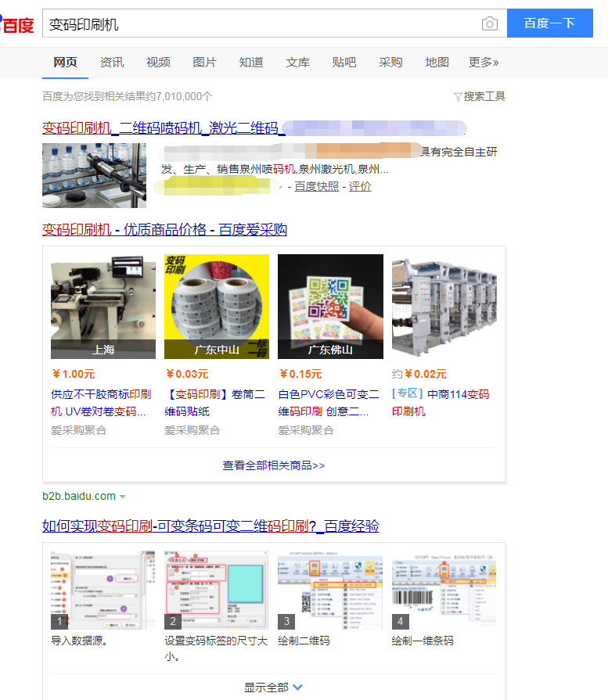Open the 广东佛山 QR code image
The width and height of the screenshot is (608, 700).
click(330, 307)
